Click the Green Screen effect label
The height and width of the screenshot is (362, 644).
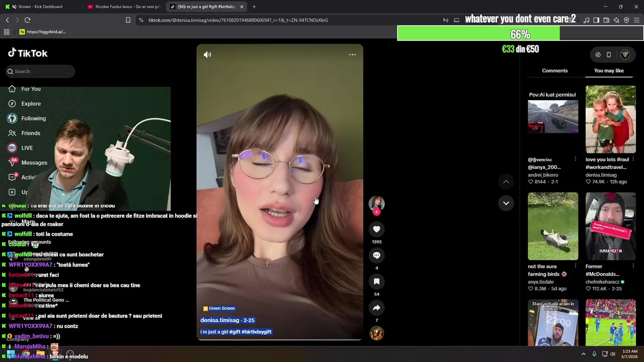[219, 308]
